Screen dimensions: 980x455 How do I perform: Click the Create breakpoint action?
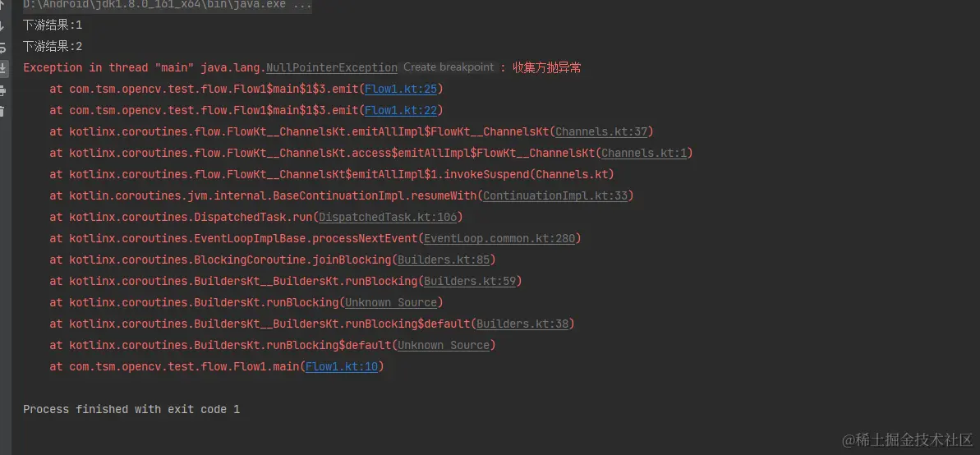click(x=449, y=67)
